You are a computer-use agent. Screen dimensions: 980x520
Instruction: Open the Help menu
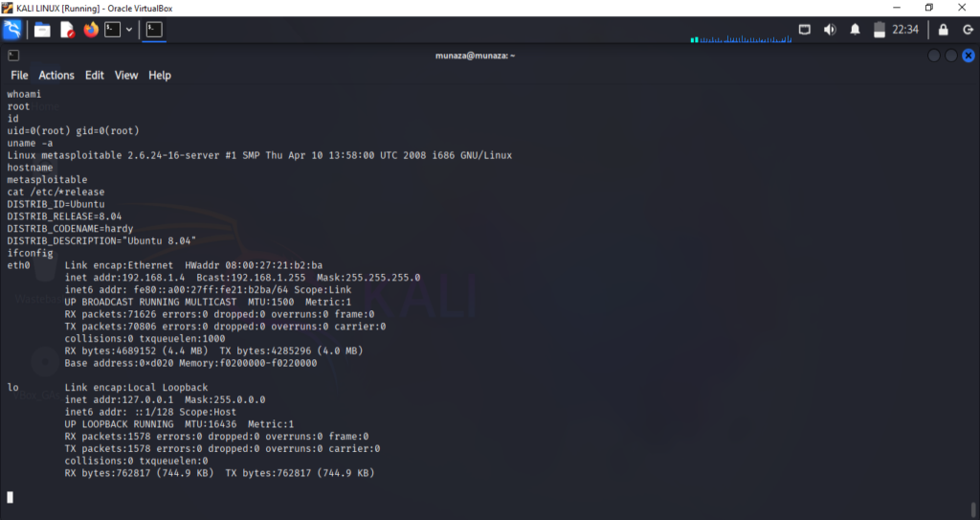tap(160, 76)
